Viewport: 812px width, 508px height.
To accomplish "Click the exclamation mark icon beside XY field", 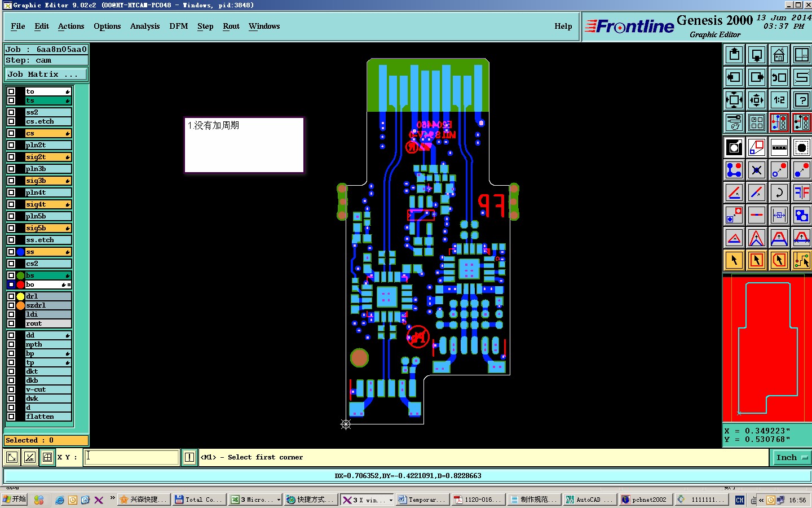I will pyautogui.click(x=189, y=457).
